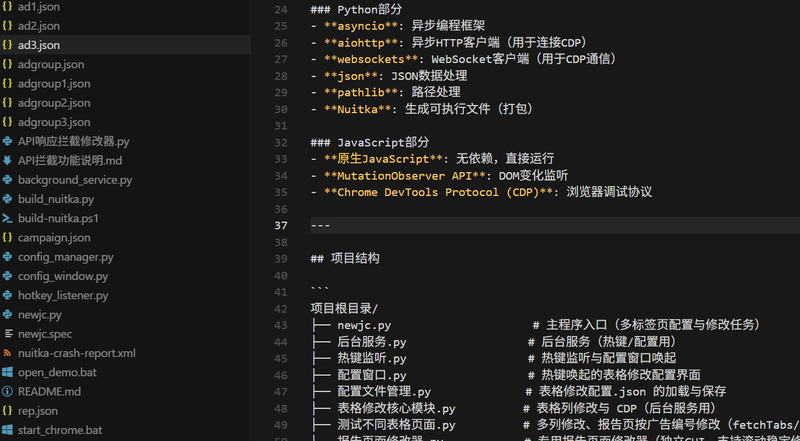Viewport: 800px width, 441px height.
Task: Select the highlighted ad3.json file
Action: tap(125, 45)
